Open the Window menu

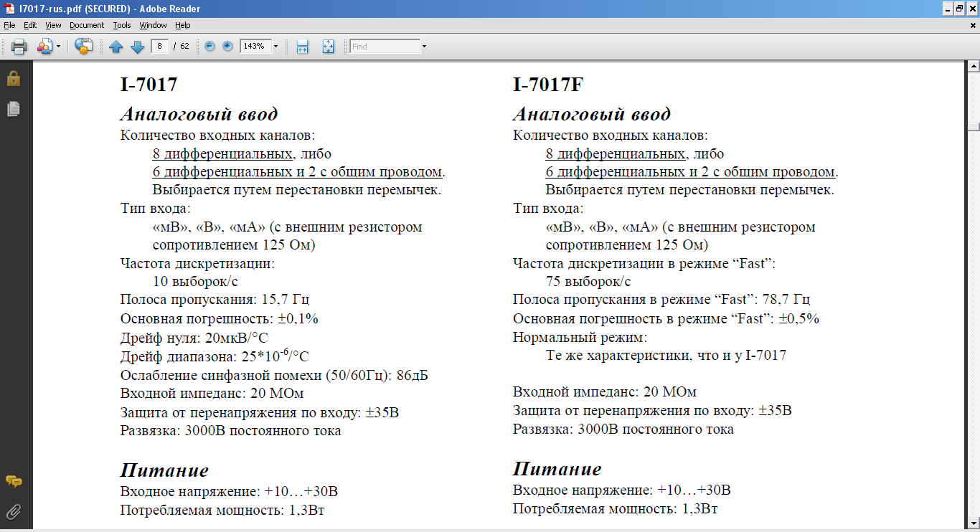coord(153,25)
